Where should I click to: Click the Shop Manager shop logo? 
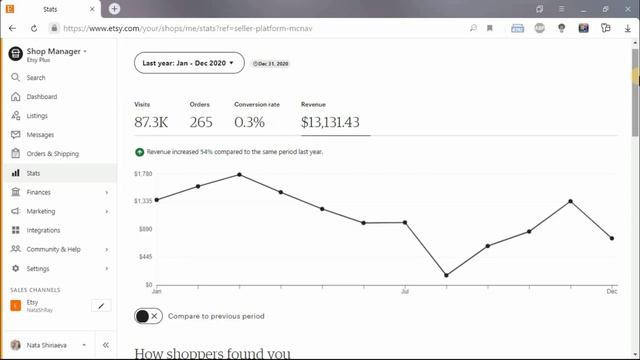[16, 53]
